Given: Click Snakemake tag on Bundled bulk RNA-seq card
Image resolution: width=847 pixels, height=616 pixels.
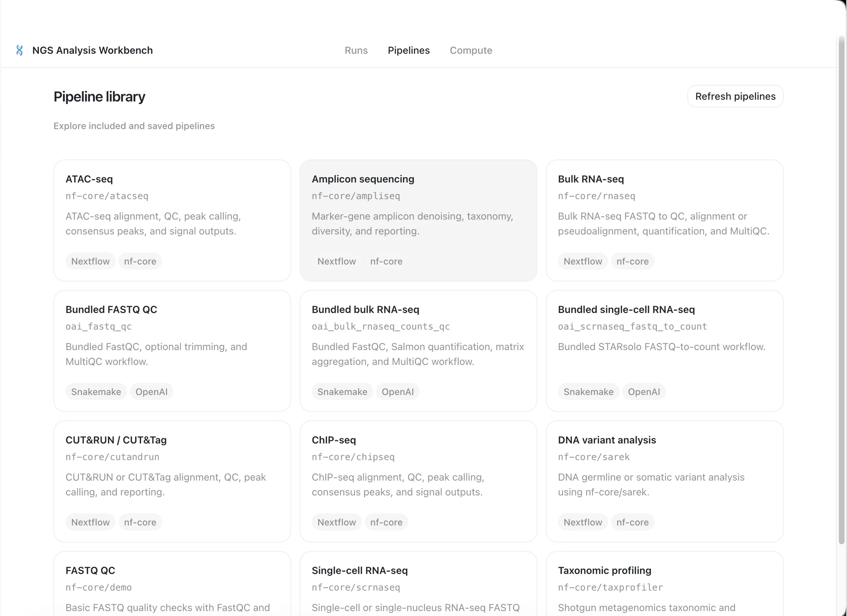Looking at the screenshot, I should (342, 392).
